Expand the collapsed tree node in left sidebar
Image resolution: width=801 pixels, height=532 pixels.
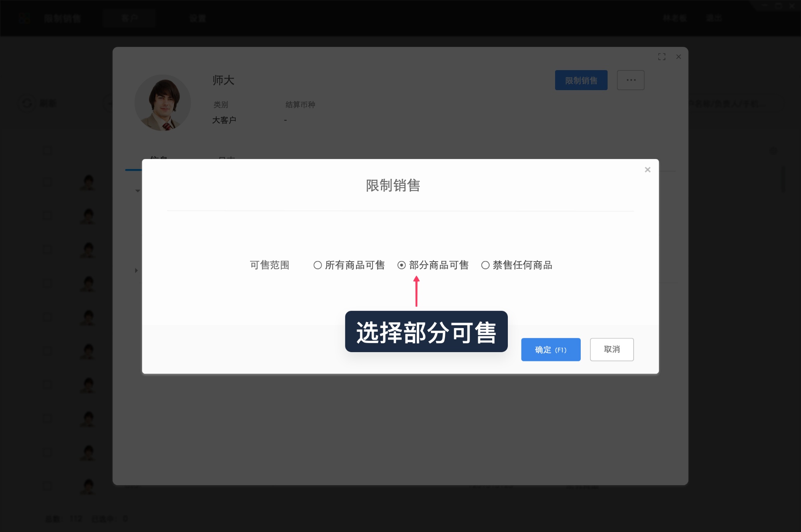(x=136, y=270)
